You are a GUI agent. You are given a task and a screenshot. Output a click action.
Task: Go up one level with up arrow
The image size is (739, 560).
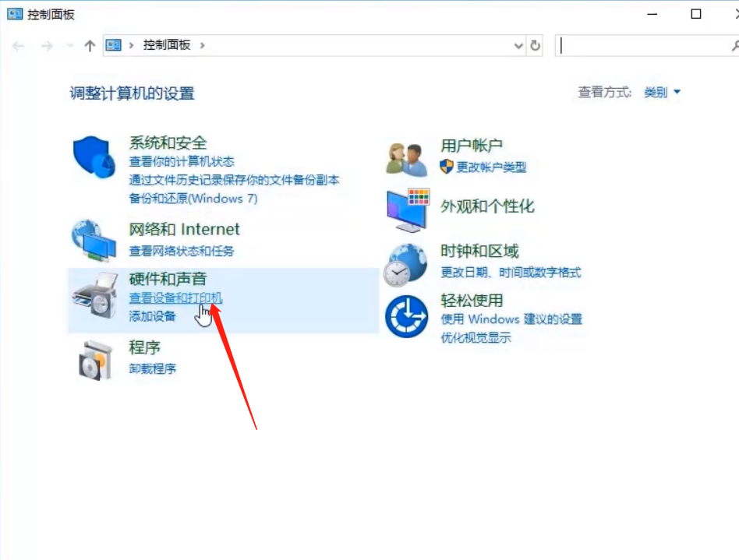(90, 46)
